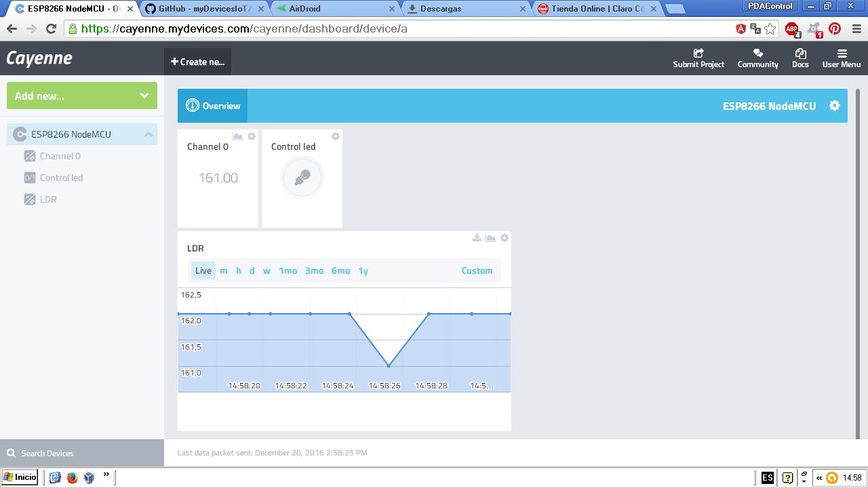Open Adblock Plus extension
Image resolution: width=868 pixels, height=488 pixels.
792,29
